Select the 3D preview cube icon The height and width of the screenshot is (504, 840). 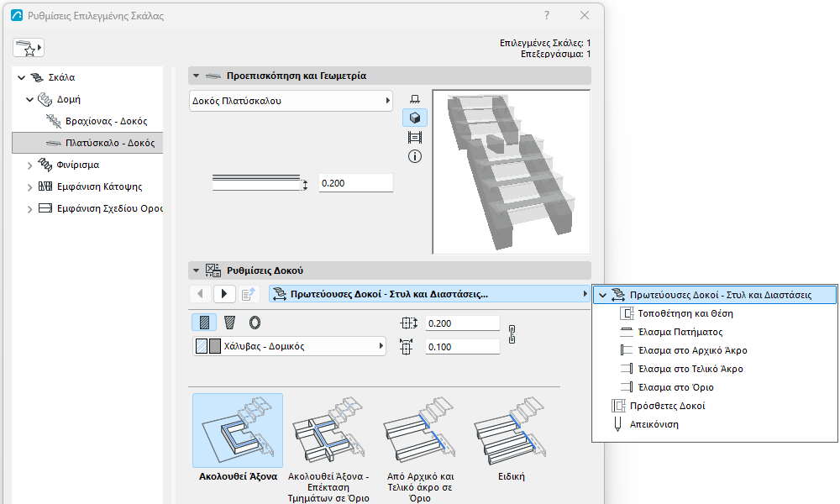coord(415,118)
